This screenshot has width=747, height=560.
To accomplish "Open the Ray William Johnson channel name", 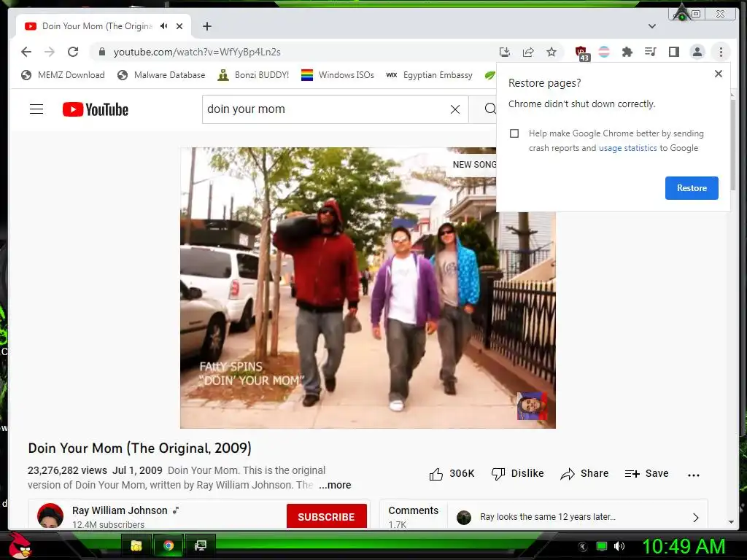I will (x=120, y=510).
